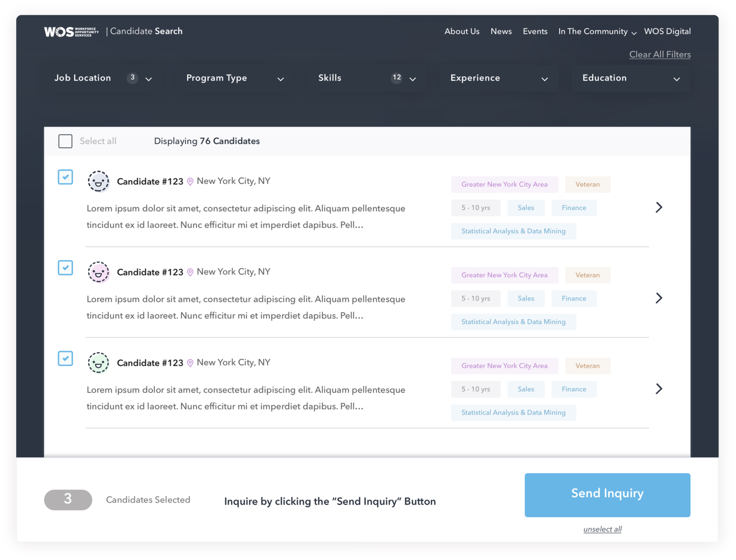Go to the News navigation item
The height and width of the screenshot is (560, 736).
click(501, 32)
